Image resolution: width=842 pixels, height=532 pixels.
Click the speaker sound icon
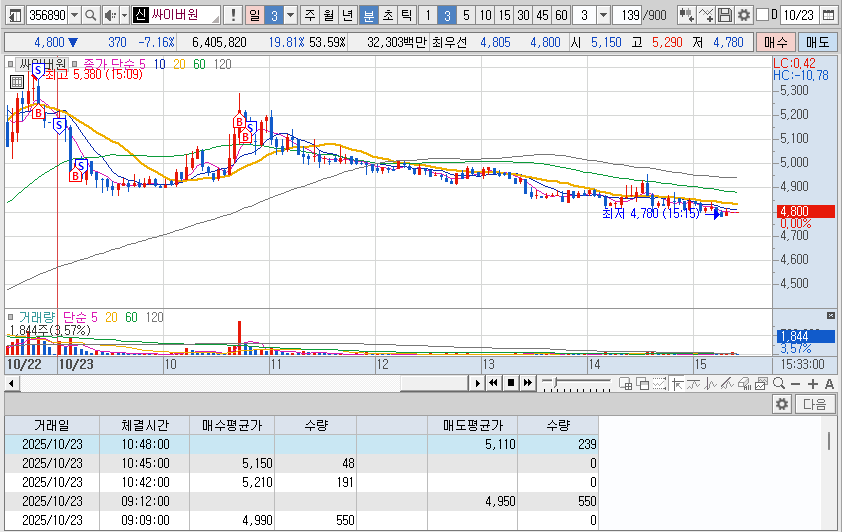110,15
